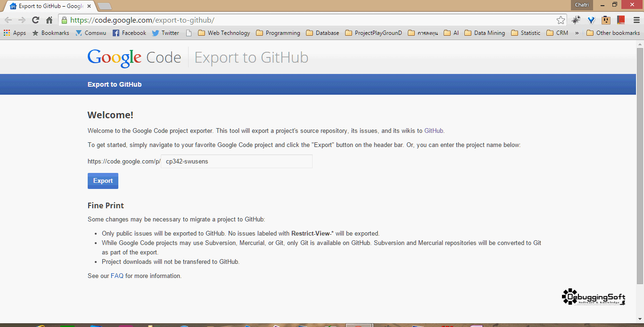644x327 pixels.
Task: Show hidden bookmarks with the » chevron
Action: tap(577, 33)
